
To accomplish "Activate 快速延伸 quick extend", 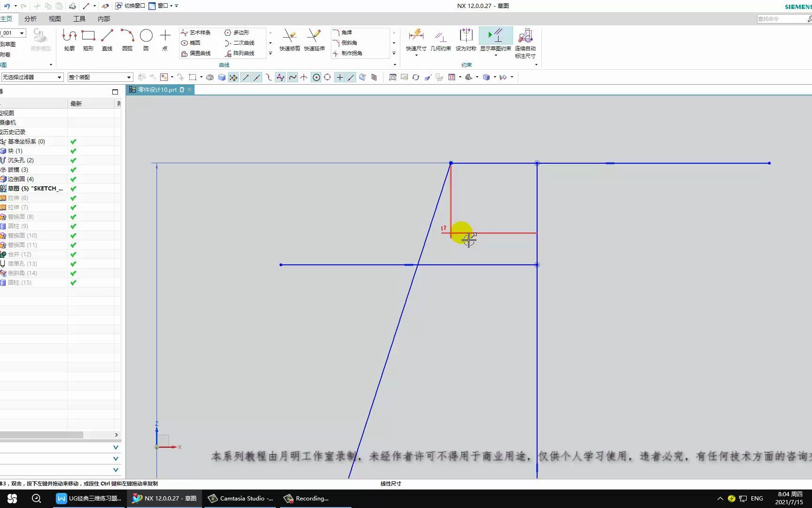I will [x=314, y=40].
